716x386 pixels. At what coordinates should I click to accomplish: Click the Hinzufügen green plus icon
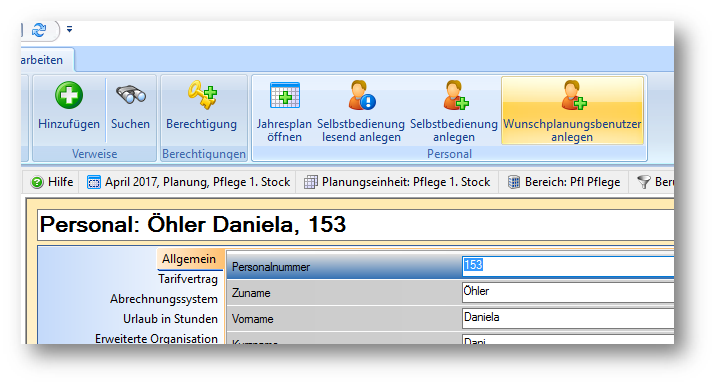(69, 95)
